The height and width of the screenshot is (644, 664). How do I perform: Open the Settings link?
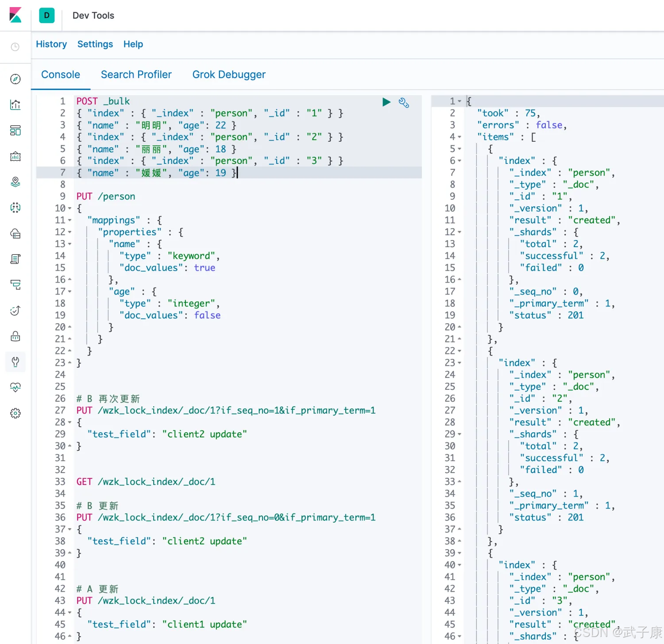coord(95,44)
